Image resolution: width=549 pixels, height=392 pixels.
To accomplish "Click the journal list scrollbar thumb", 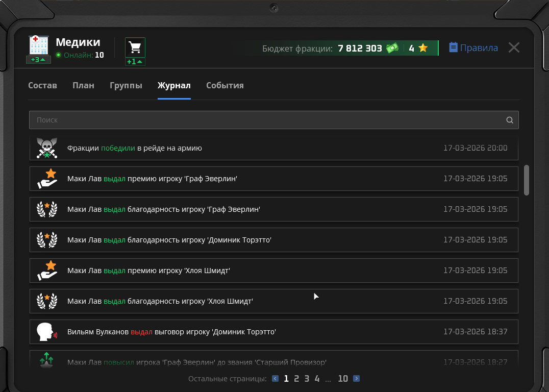I will [527, 179].
